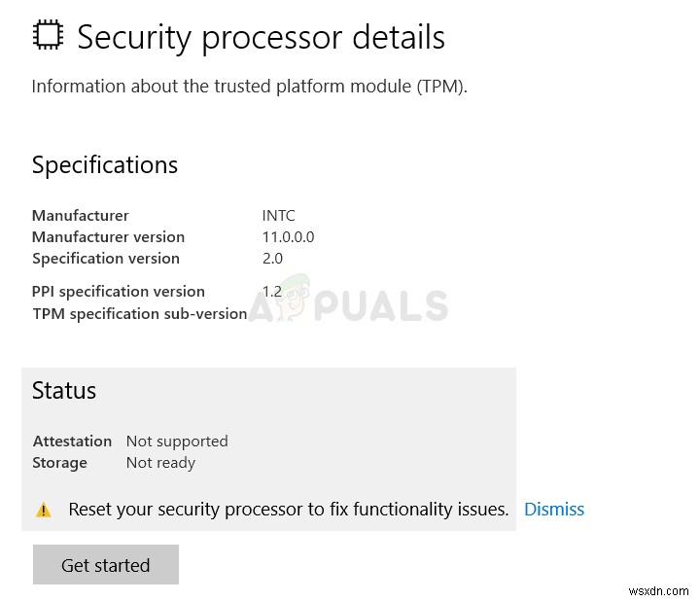Click the Security processor details heading

261,37
